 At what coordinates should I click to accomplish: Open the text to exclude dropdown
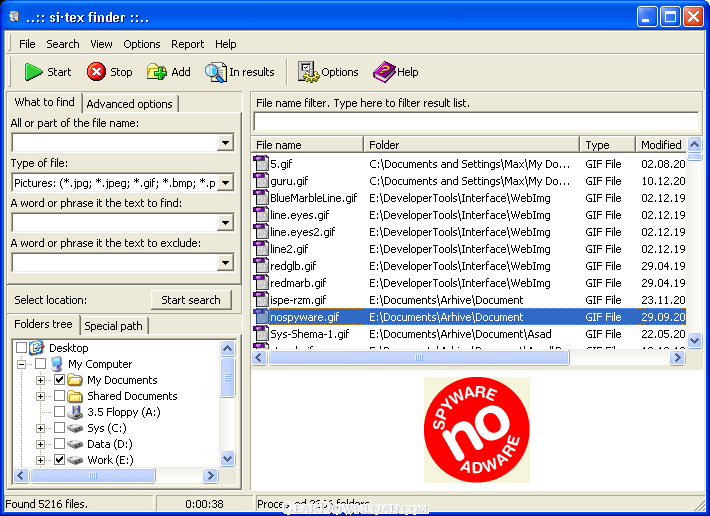225,263
